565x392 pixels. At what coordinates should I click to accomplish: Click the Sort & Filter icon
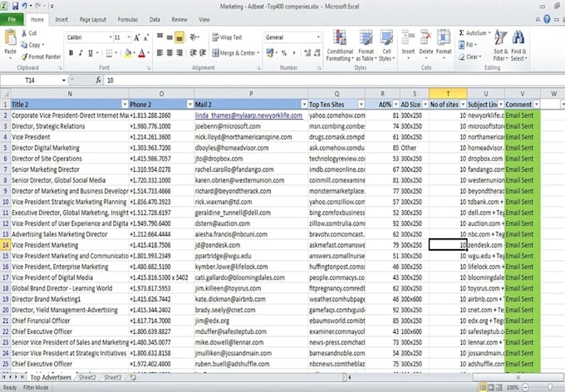click(x=500, y=38)
